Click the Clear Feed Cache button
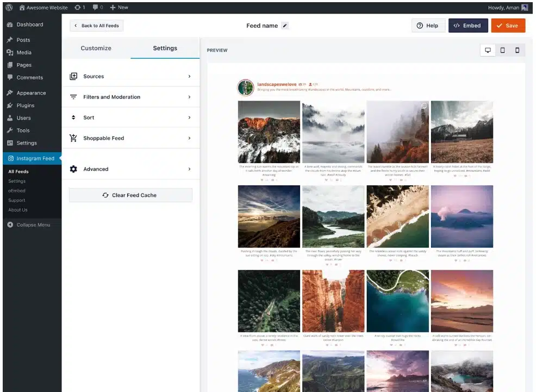 tap(130, 195)
